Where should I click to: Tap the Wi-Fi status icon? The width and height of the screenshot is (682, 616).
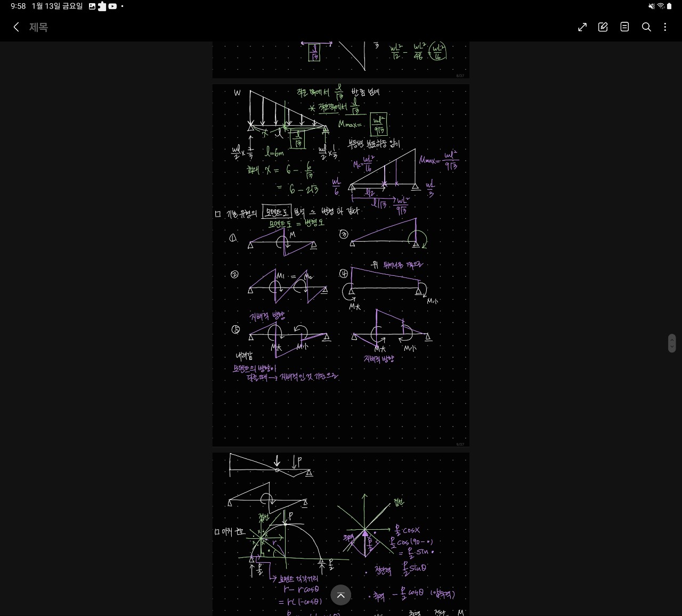661,6
